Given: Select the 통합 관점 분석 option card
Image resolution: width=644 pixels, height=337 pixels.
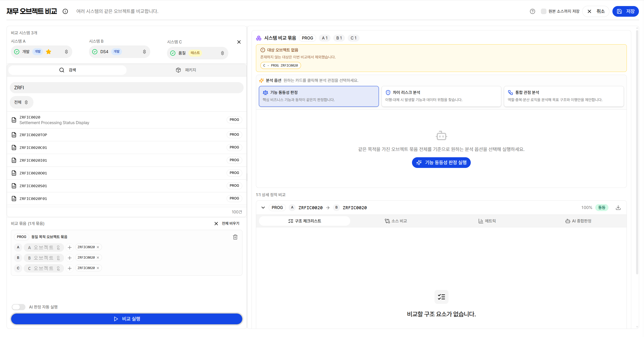Looking at the screenshot, I should pyautogui.click(x=564, y=96).
